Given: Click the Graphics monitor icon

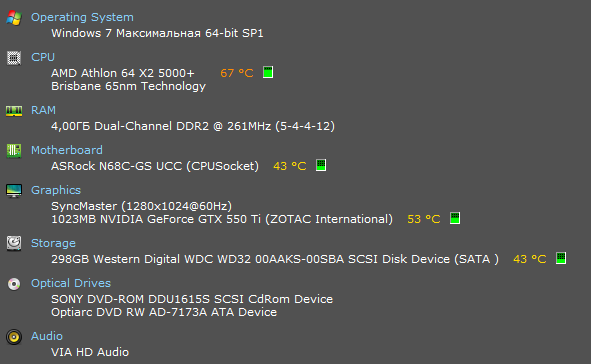Looking at the screenshot, I should pos(14,191).
